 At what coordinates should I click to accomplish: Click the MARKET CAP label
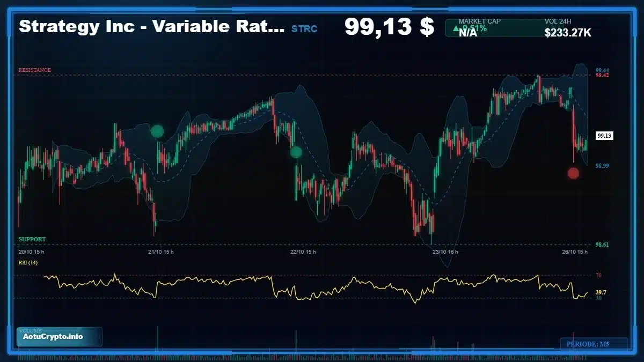click(479, 21)
